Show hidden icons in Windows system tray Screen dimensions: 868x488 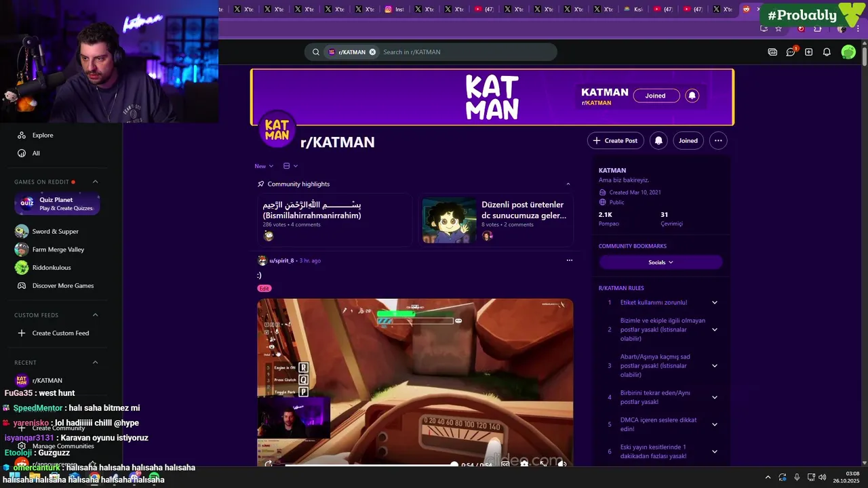click(768, 477)
